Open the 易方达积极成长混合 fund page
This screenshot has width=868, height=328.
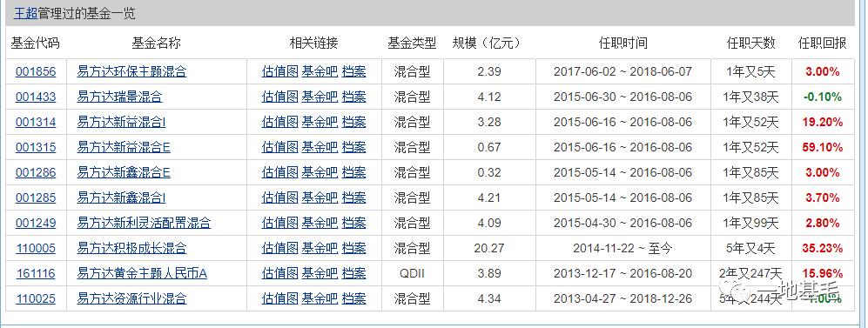tap(131, 248)
